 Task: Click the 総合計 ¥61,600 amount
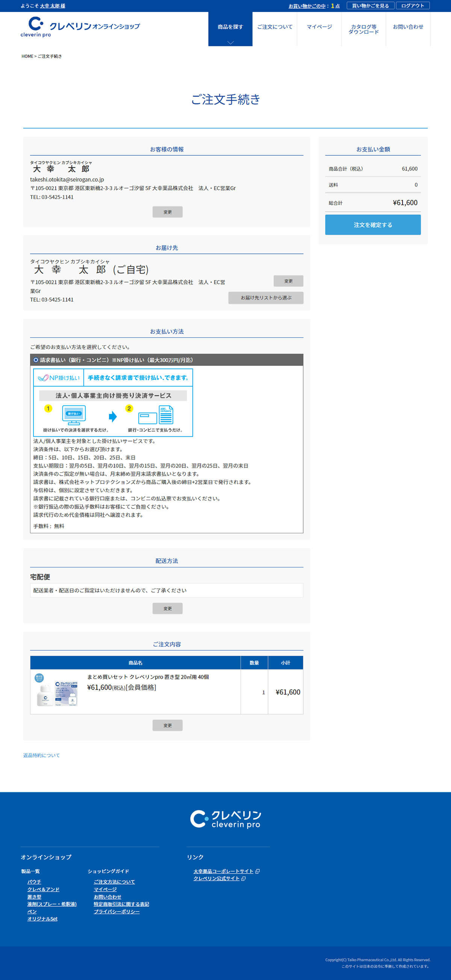coord(405,203)
